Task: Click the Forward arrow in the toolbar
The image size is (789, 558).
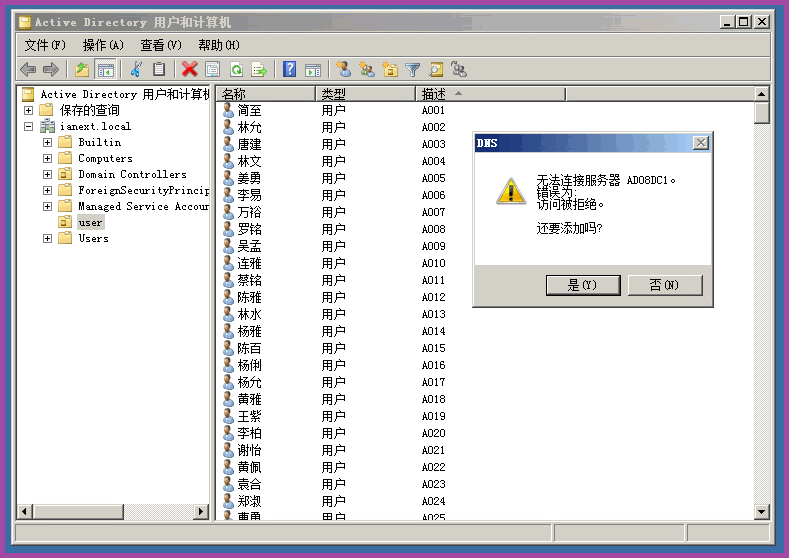Action: [x=51, y=69]
